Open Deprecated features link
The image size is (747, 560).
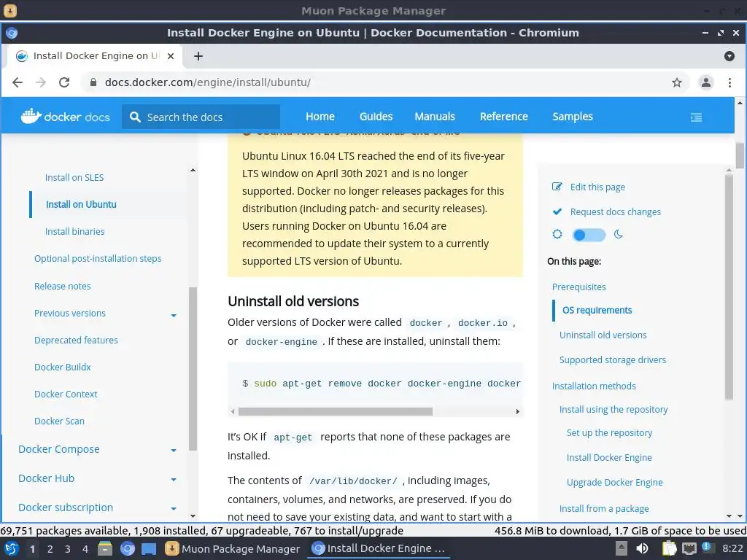(x=76, y=340)
